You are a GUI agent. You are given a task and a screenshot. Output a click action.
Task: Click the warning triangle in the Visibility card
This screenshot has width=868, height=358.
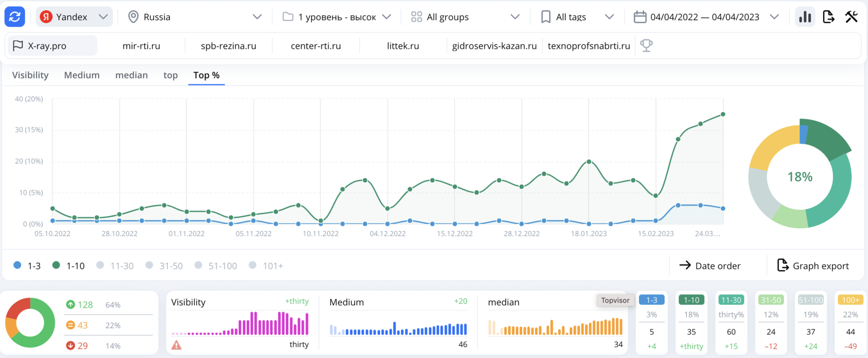point(177,345)
